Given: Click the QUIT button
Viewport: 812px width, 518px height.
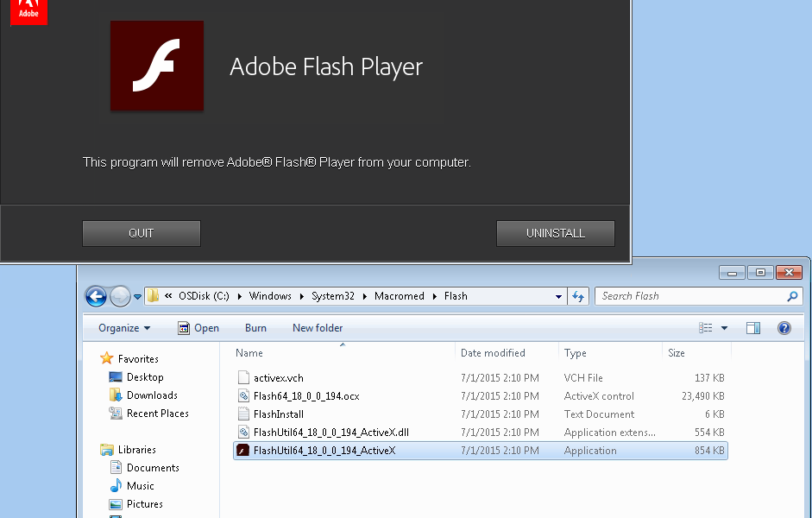Looking at the screenshot, I should (x=141, y=233).
